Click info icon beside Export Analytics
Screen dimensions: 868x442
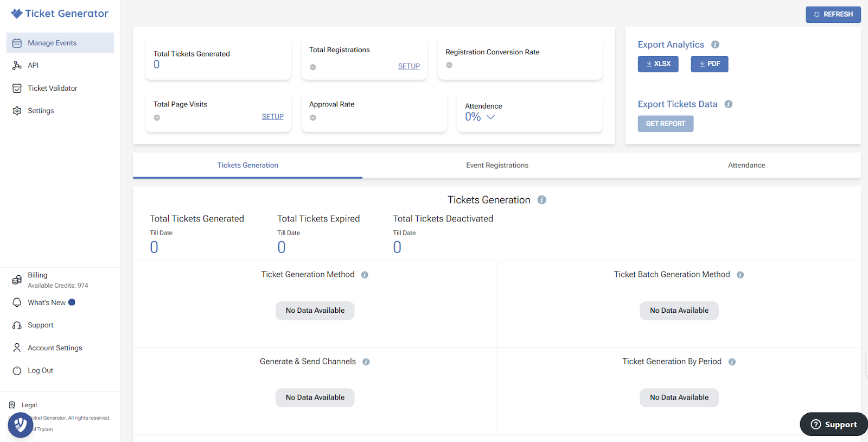point(715,45)
